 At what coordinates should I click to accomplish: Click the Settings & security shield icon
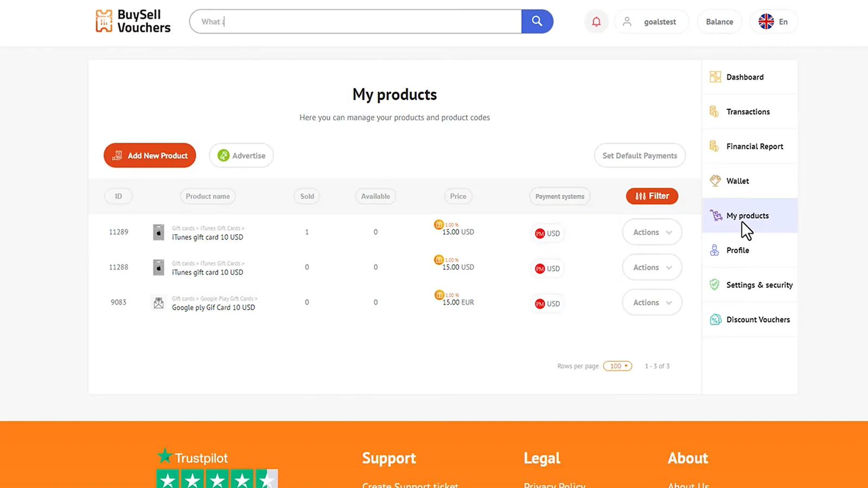[x=714, y=284]
